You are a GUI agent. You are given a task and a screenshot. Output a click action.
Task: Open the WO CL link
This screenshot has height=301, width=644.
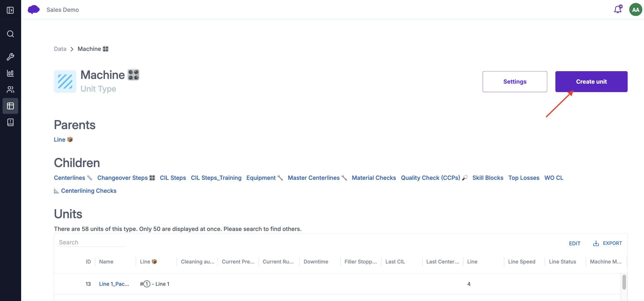[554, 178]
